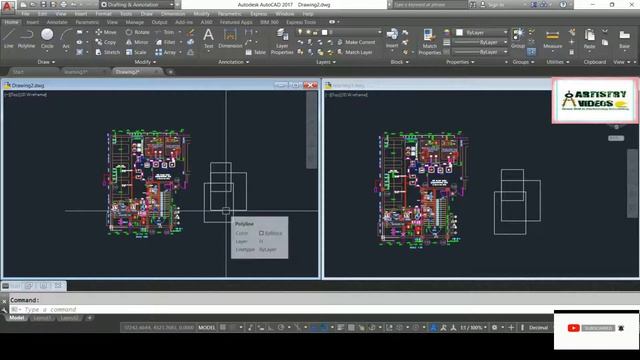Select the Line tool

pos(9,39)
